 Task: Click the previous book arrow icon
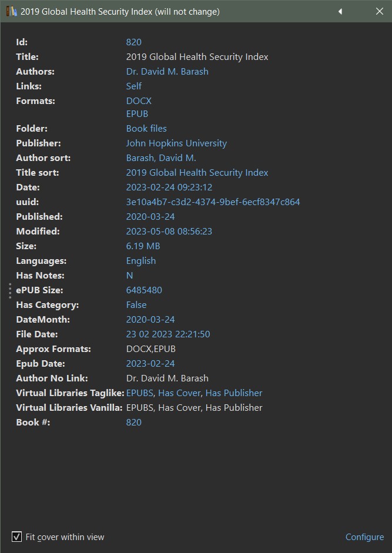tap(340, 12)
